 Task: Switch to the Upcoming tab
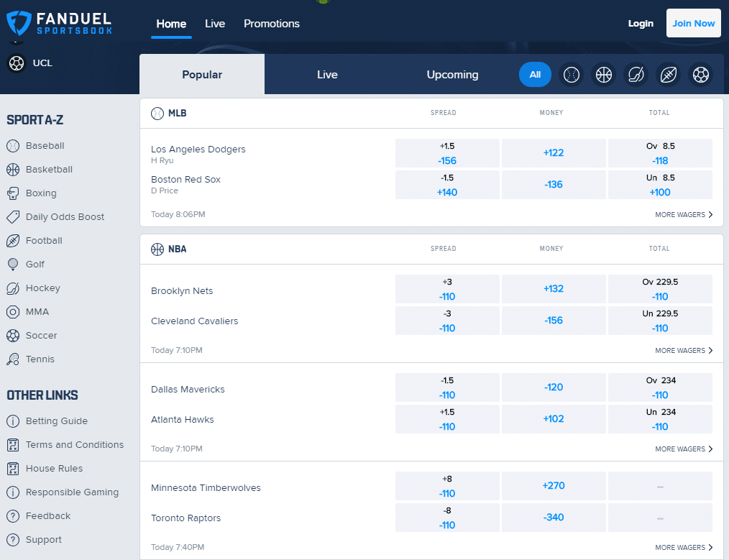tap(452, 75)
